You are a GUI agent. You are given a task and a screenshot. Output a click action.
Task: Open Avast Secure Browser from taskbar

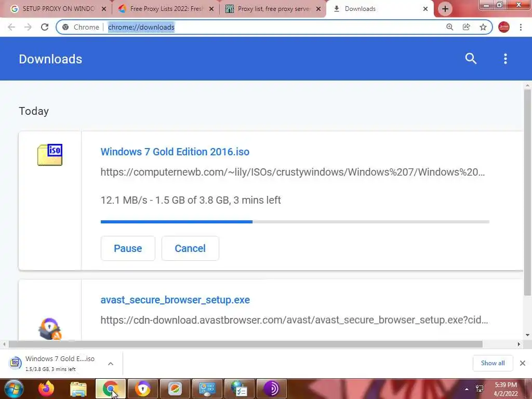[143, 389]
